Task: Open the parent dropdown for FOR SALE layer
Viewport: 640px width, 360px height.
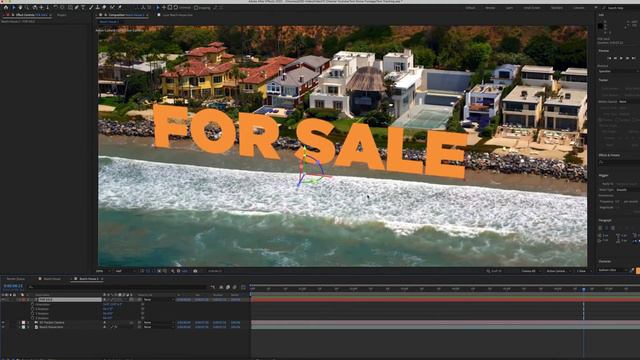Action: click(158, 300)
